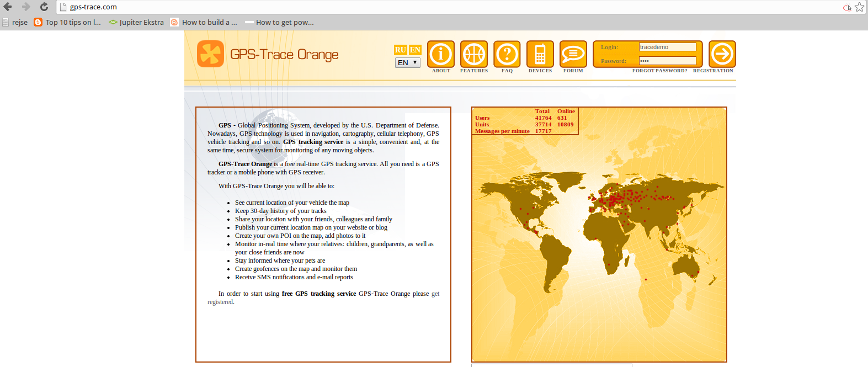Click the Features globe icon
Image resolution: width=868 pixels, height=367 pixels.
point(474,54)
